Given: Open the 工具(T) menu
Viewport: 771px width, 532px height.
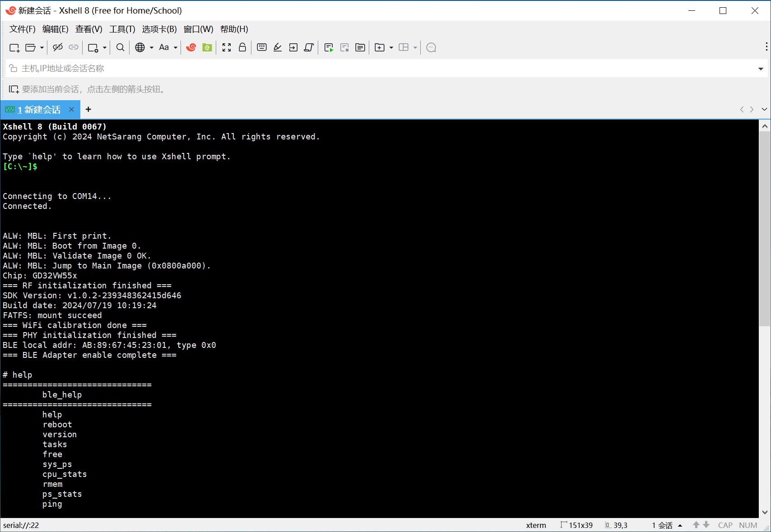Looking at the screenshot, I should point(122,29).
